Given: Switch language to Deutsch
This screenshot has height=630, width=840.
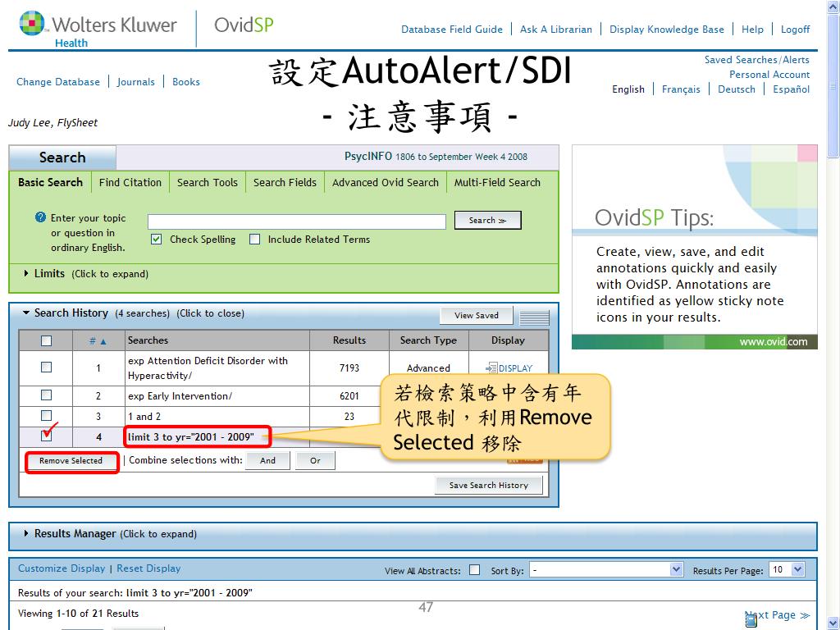Looking at the screenshot, I should pyautogui.click(x=736, y=89).
